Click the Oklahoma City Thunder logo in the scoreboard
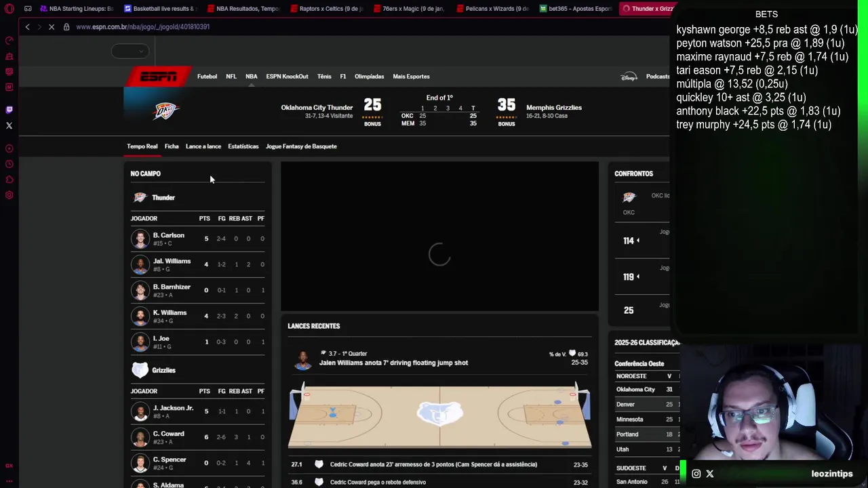The image size is (868, 488). (165, 110)
